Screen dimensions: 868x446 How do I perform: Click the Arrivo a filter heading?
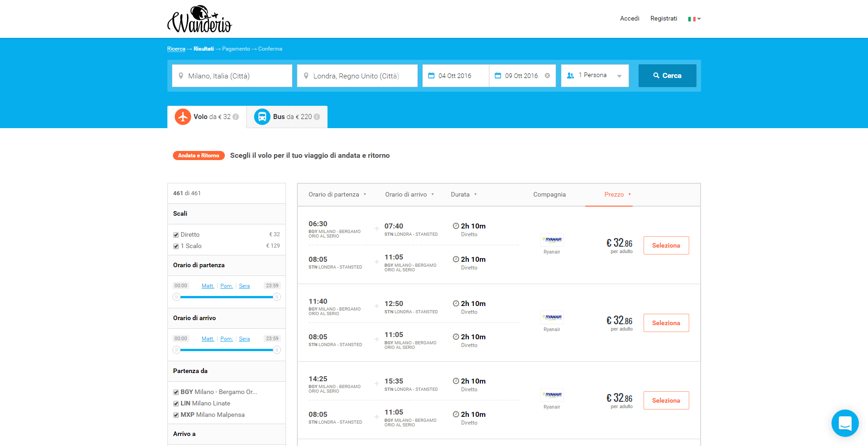pos(184,434)
